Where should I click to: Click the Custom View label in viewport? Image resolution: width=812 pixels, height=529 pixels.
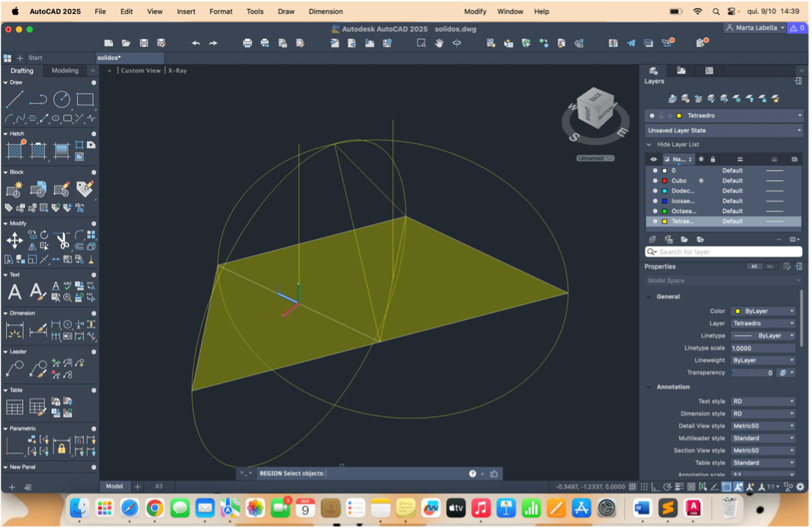[x=141, y=71]
